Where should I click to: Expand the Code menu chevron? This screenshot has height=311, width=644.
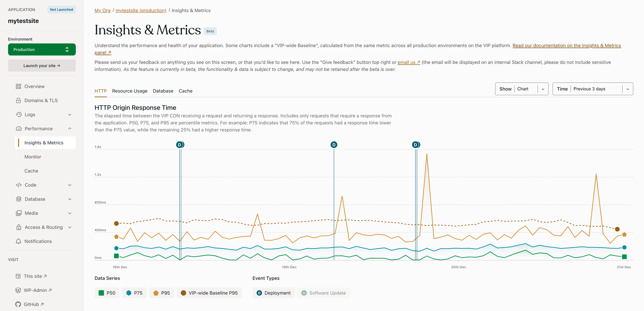click(70, 185)
